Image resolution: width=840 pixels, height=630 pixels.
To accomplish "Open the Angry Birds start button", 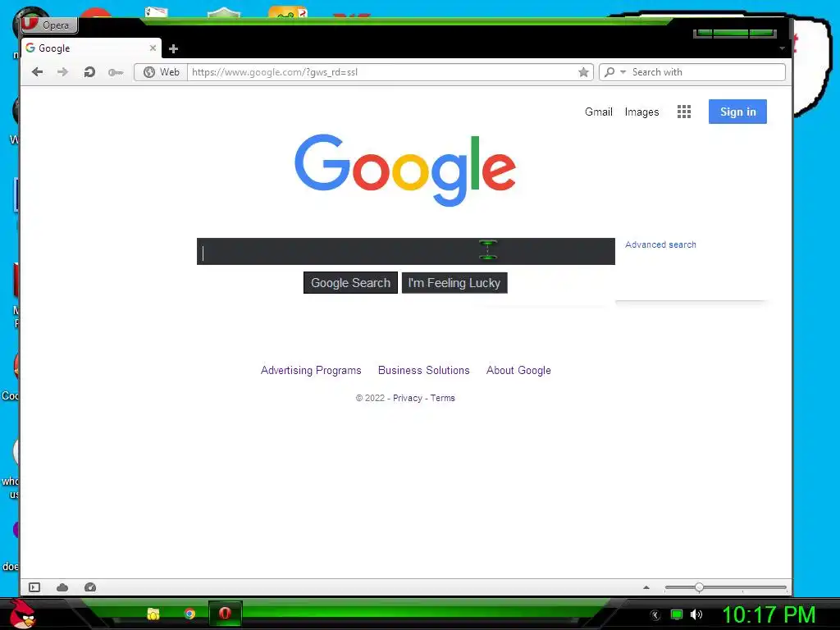I will (x=22, y=614).
